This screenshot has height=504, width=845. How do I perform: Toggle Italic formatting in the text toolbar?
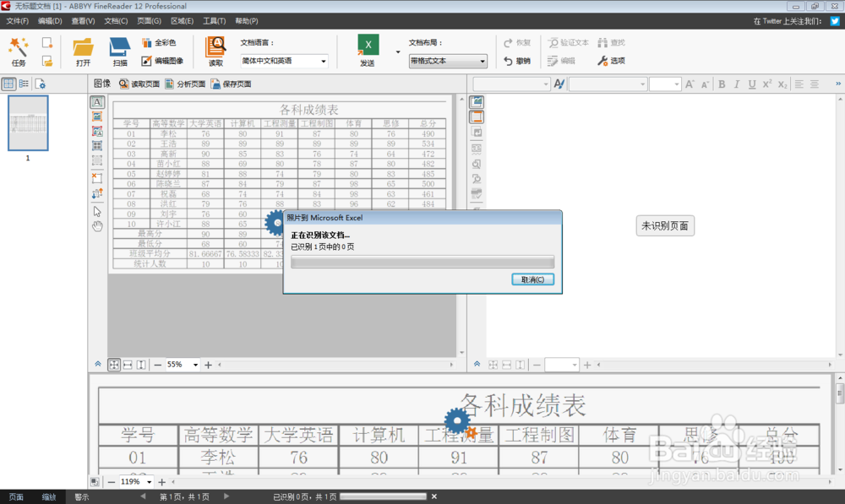(737, 84)
